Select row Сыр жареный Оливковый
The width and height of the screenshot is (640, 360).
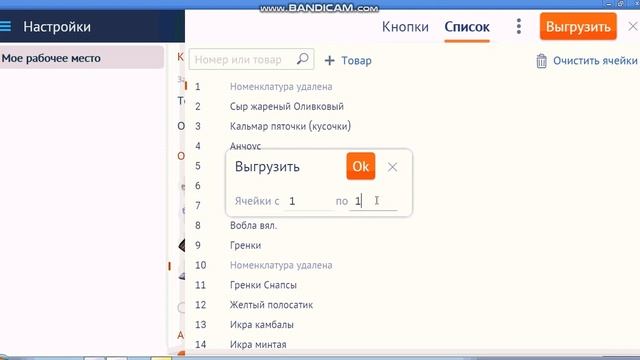point(287,107)
